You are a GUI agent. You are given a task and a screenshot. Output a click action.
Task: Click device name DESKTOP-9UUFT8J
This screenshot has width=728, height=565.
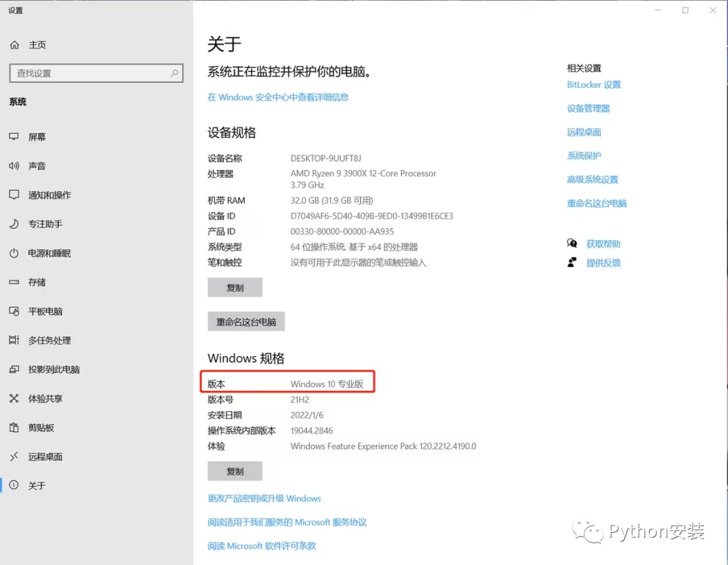(x=326, y=158)
